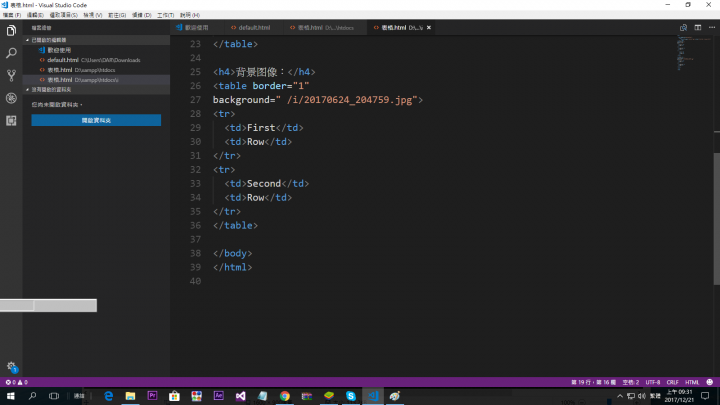Click the volume icon in system tray
The height and width of the screenshot is (405, 720).
(x=641, y=396)
